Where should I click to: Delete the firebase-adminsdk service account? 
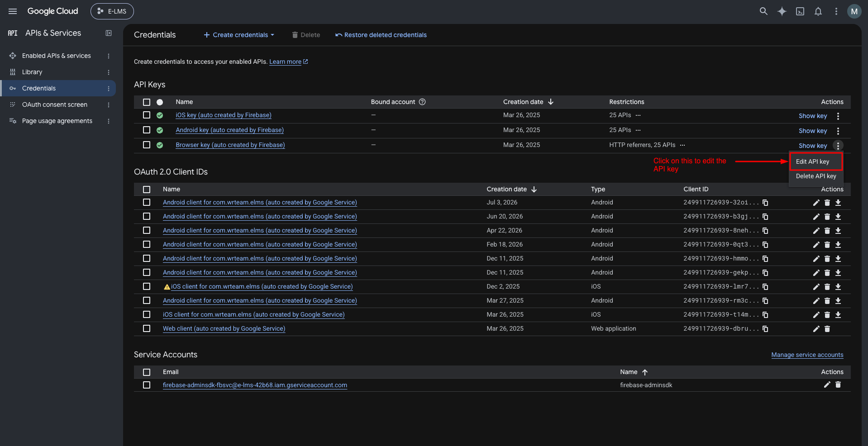click(x=838, y=384)
